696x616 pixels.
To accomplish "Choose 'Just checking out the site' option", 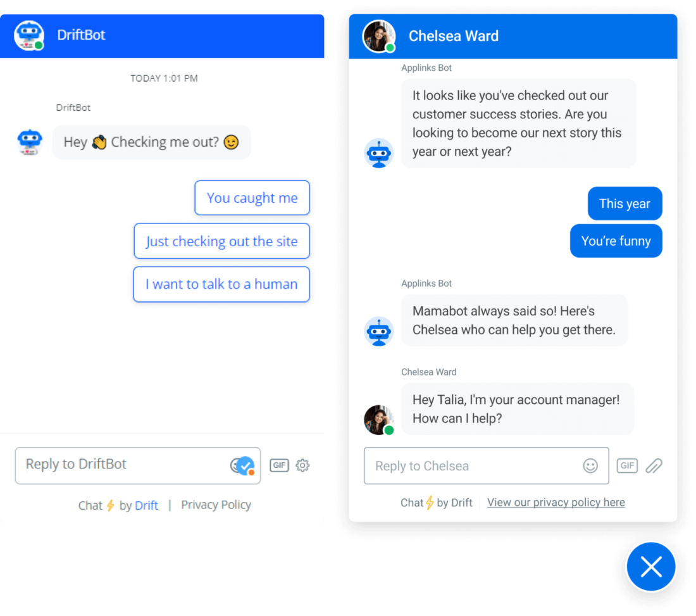I will click(221, 241).
